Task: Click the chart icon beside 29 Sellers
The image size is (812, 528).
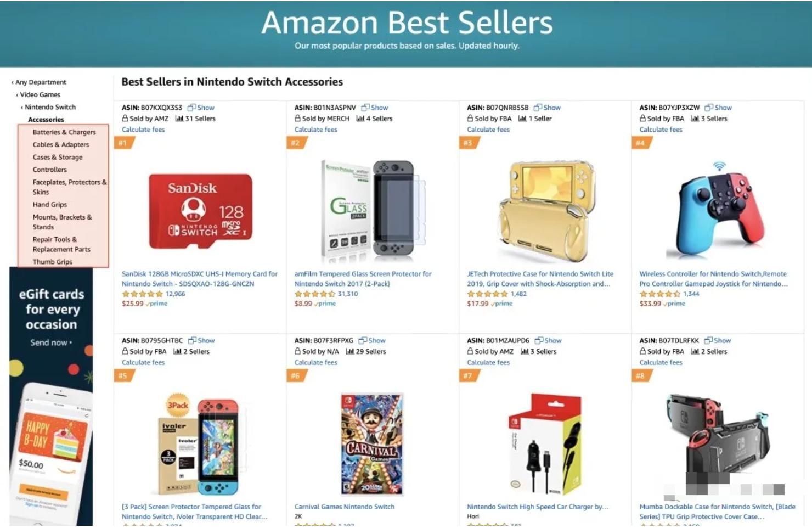Action: coord(349,351)
